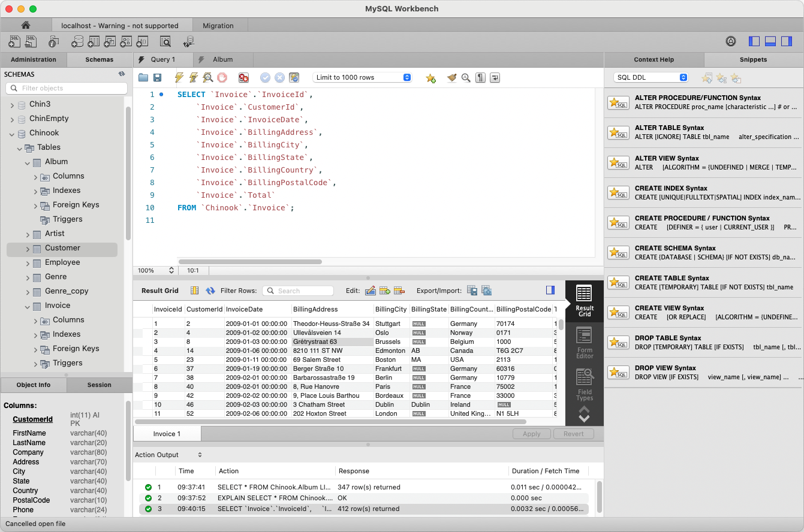Click the Revert button
Viewport: 804px width, 532px height.
coord(574,433)
